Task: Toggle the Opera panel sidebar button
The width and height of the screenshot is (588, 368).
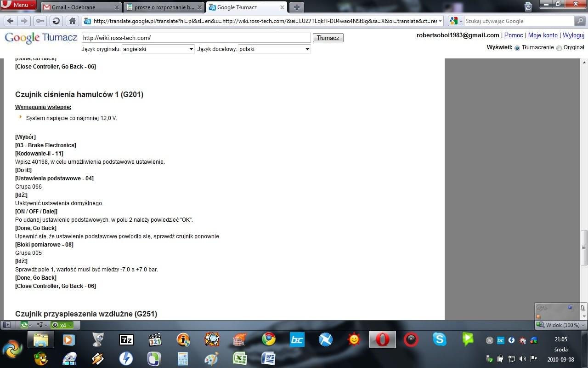Action: 6,325
